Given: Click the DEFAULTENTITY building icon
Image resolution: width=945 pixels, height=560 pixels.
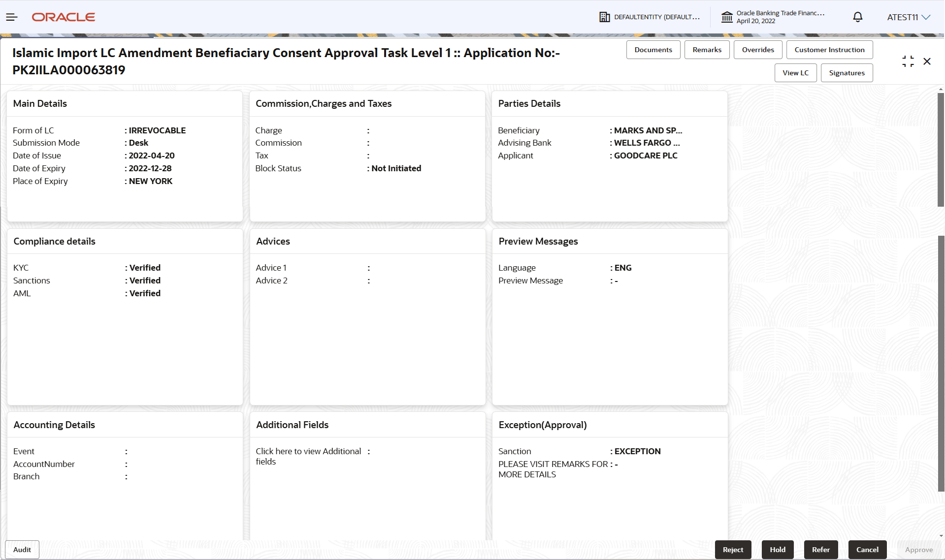Looking at the screenshot, I should 605,17.
